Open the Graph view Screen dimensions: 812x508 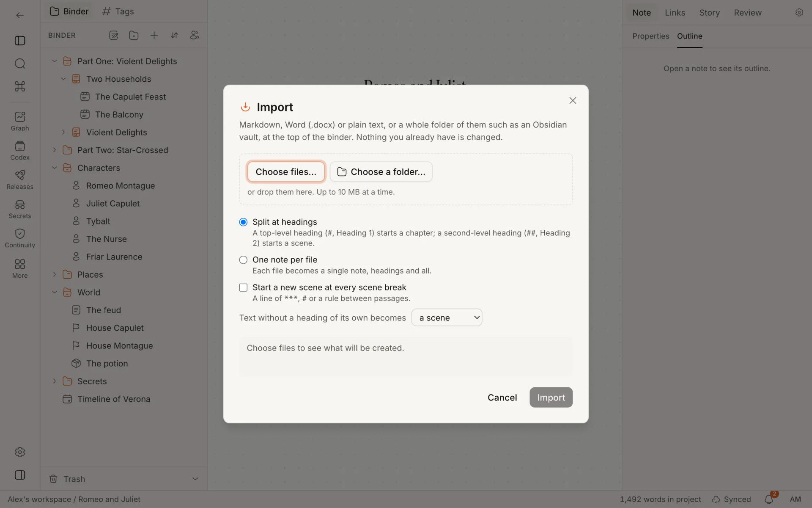(20, 121)
